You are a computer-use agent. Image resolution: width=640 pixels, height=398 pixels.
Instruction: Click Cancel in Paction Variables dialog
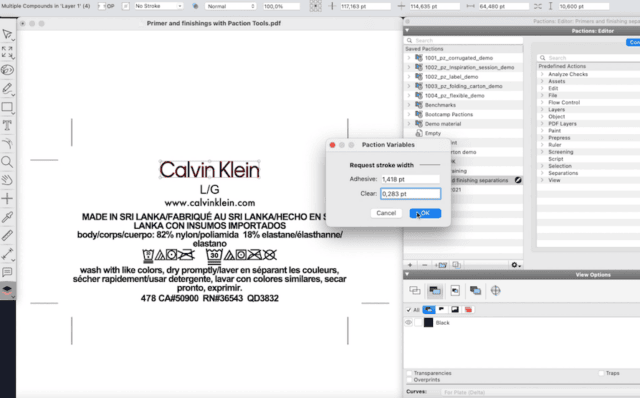386,213
